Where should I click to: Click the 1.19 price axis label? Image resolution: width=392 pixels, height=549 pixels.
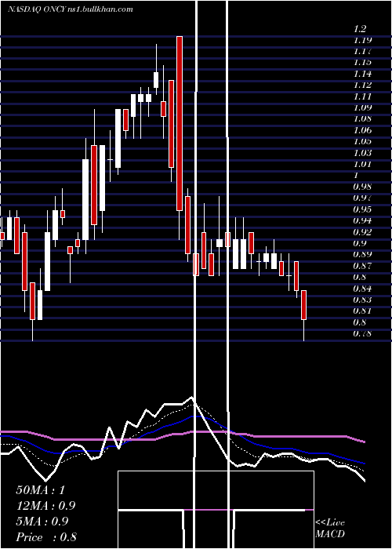pyautogui.click(x=362, y=40)
